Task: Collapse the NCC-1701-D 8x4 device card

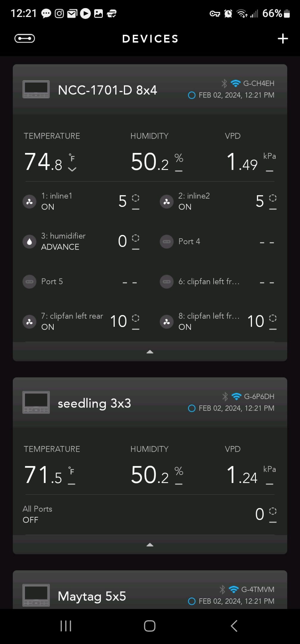Action: [150, 352]
